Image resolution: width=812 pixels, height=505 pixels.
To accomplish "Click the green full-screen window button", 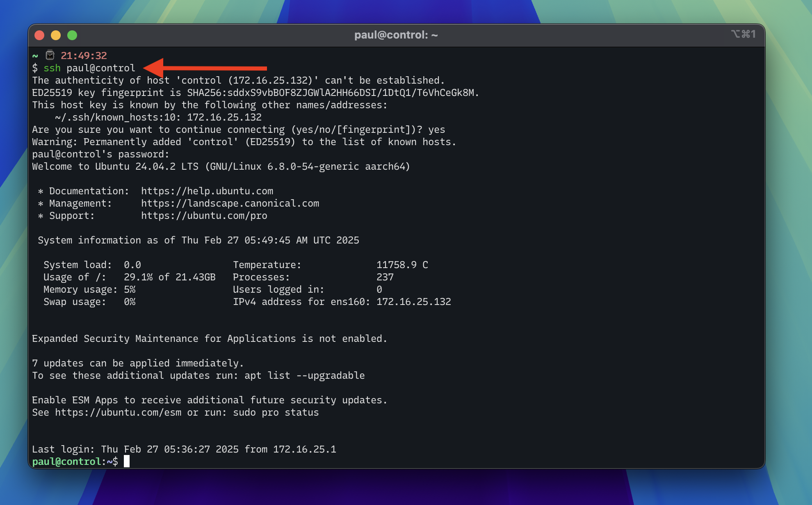I will click(x=73, y=35).
